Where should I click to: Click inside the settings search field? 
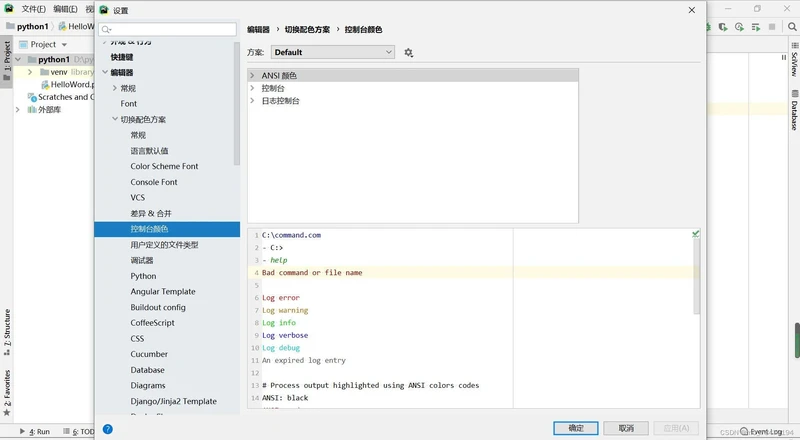167,29
